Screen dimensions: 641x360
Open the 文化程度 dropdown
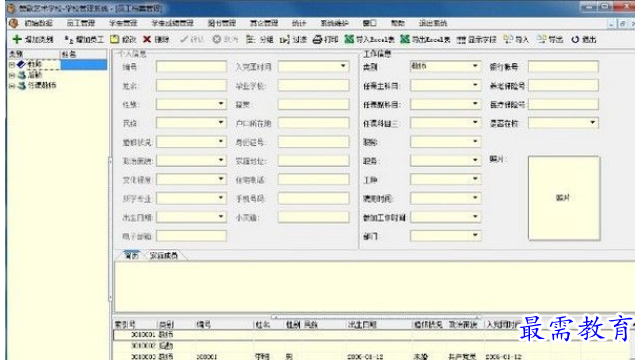tap(221, 179)
